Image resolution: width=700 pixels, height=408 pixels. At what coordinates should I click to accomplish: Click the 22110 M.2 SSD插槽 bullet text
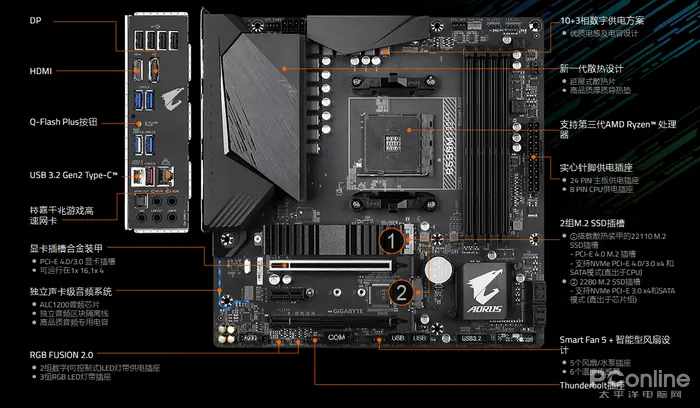coord(618,241)
